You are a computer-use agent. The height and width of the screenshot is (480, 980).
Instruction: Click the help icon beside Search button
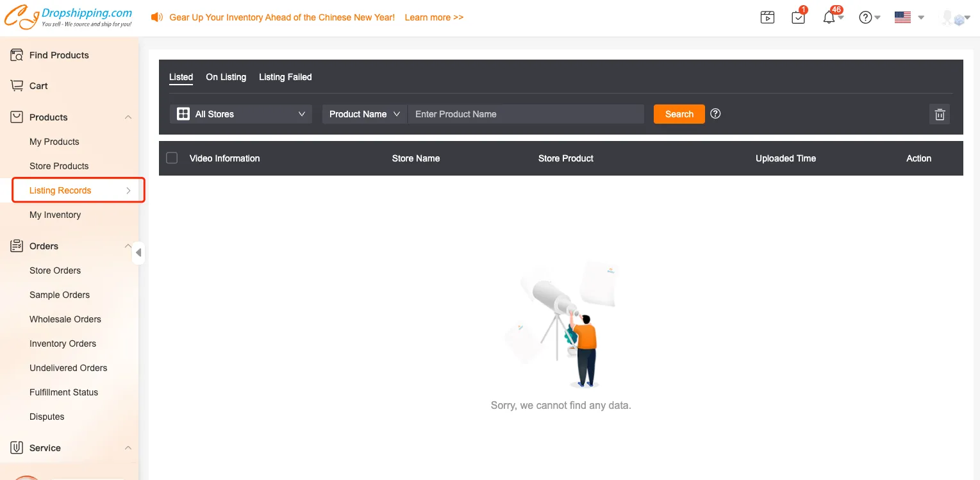[716, 113]
